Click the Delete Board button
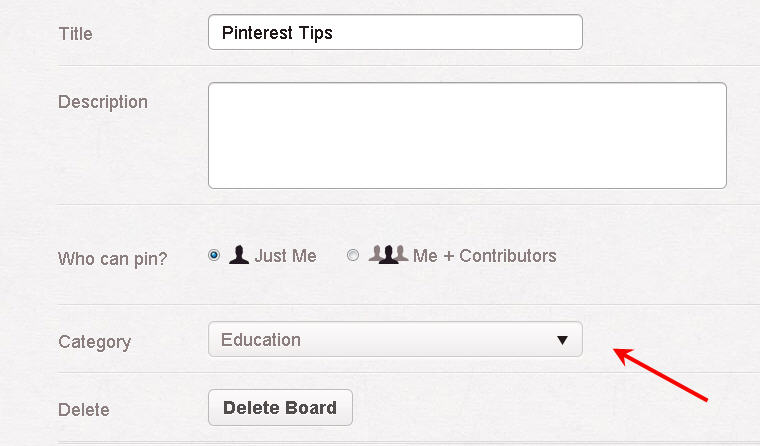The image size is (760, 446). pyautogui.click(x=280, y=408)
